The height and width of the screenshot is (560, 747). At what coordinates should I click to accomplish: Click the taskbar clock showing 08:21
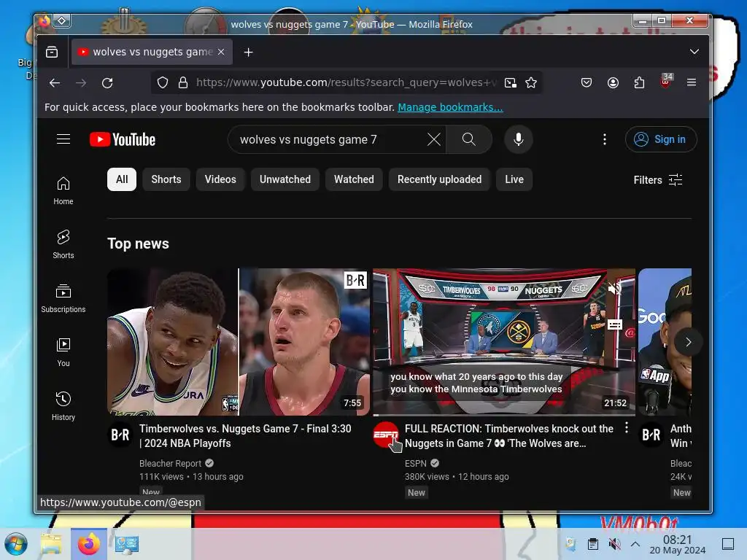[x=678, y=544]
